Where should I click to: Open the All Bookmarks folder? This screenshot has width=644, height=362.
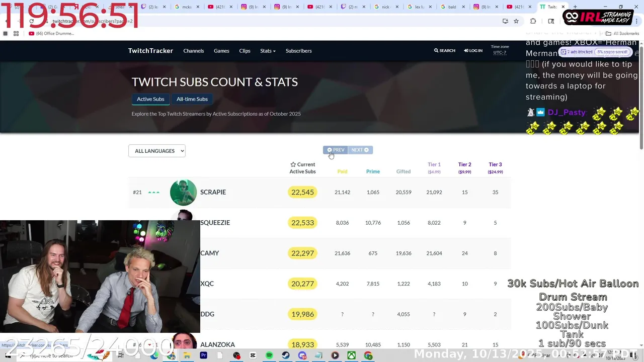[x=622, y=34]
